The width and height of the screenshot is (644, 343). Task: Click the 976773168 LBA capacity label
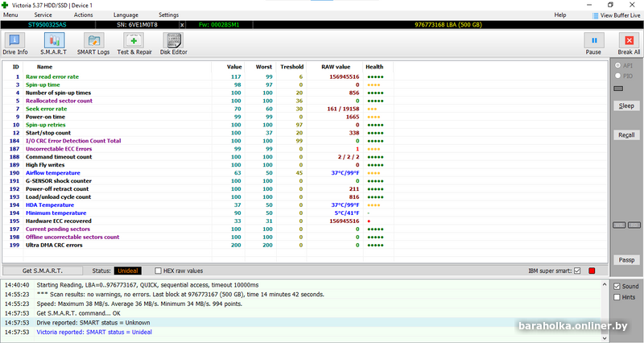[448, 25]
